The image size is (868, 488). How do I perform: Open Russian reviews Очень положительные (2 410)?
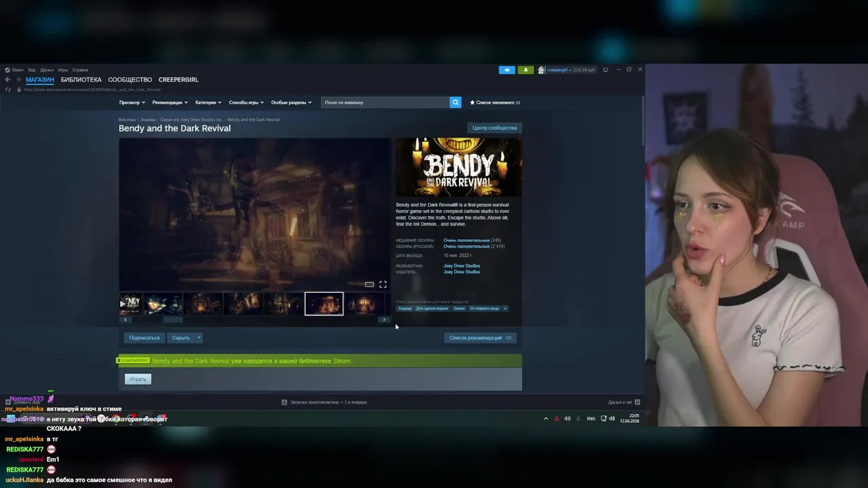pyautogui.click(x=474, y=247)
